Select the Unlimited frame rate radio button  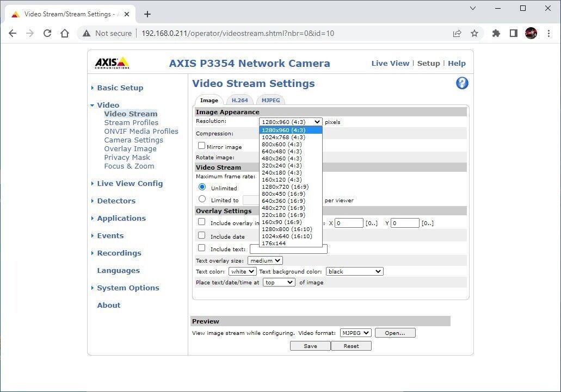[202, 187]
